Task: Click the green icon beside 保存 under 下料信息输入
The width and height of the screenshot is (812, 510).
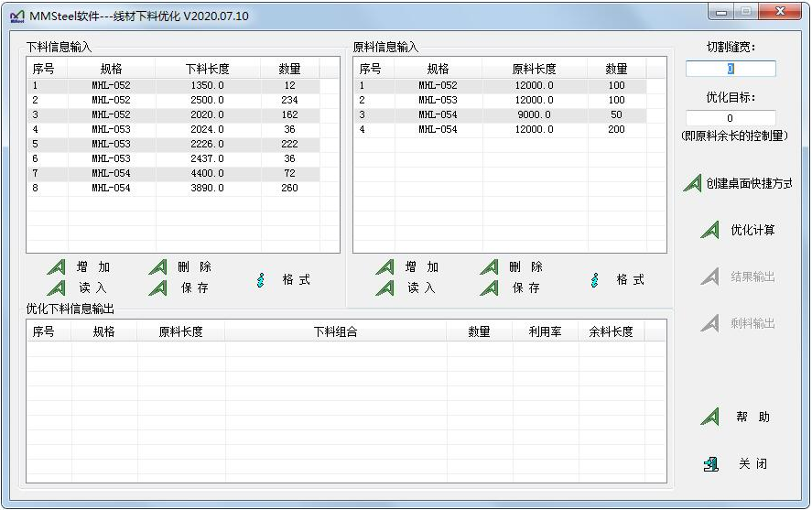Action: pos(158,288)
